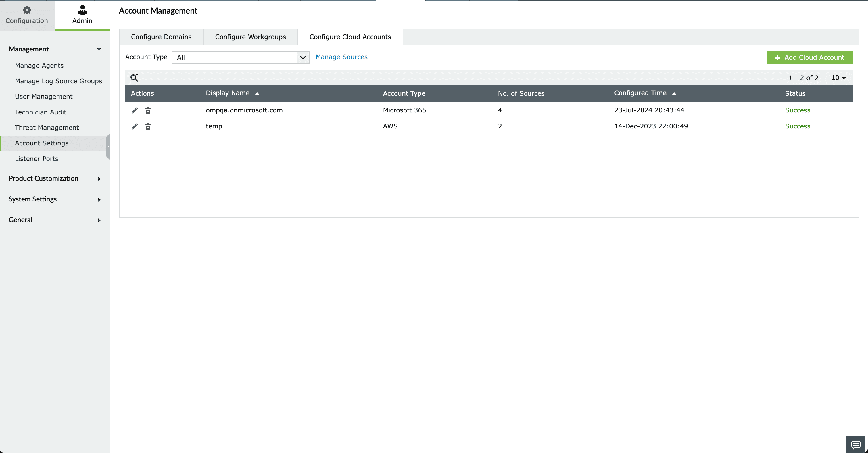Image resolution: width=868 pixels, height=453 pixels.
Task: Edit the ompqa.onmicrosoft.com cloud account
Action: tap(135, 110)
